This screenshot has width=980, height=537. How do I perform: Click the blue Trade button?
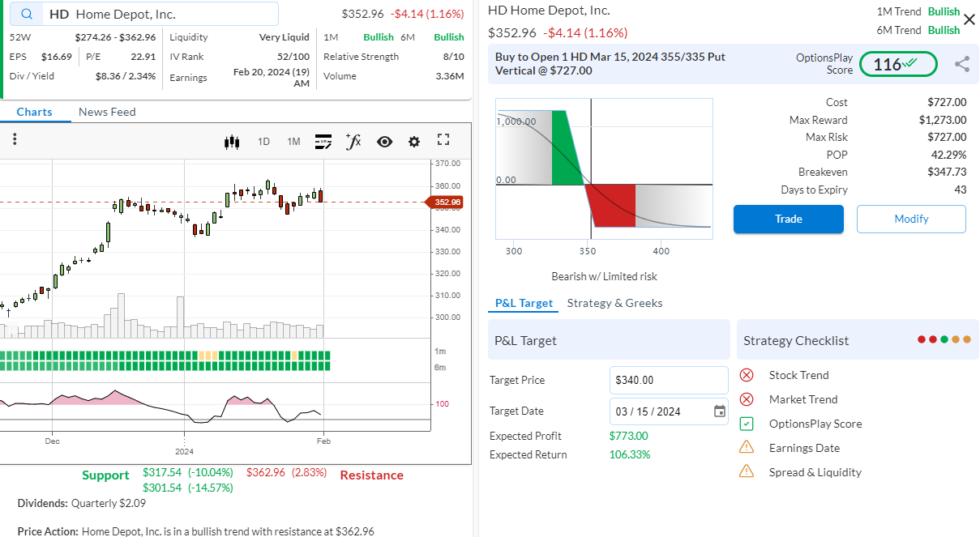789,219
